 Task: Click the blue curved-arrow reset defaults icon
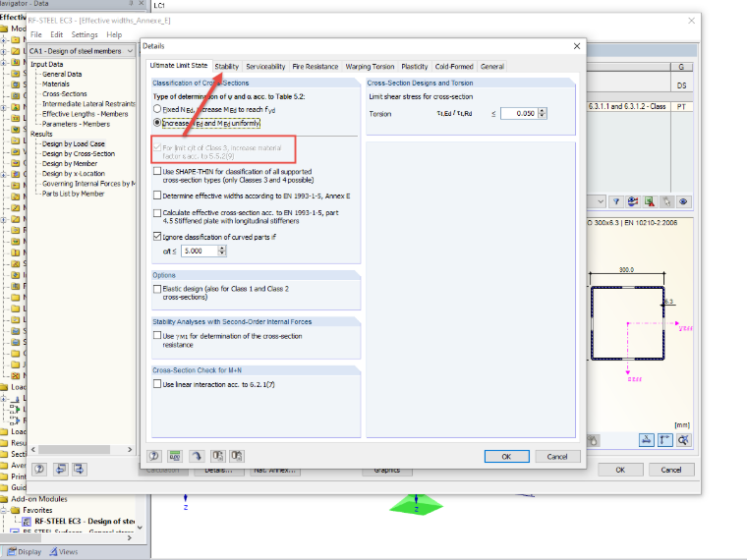197,456
